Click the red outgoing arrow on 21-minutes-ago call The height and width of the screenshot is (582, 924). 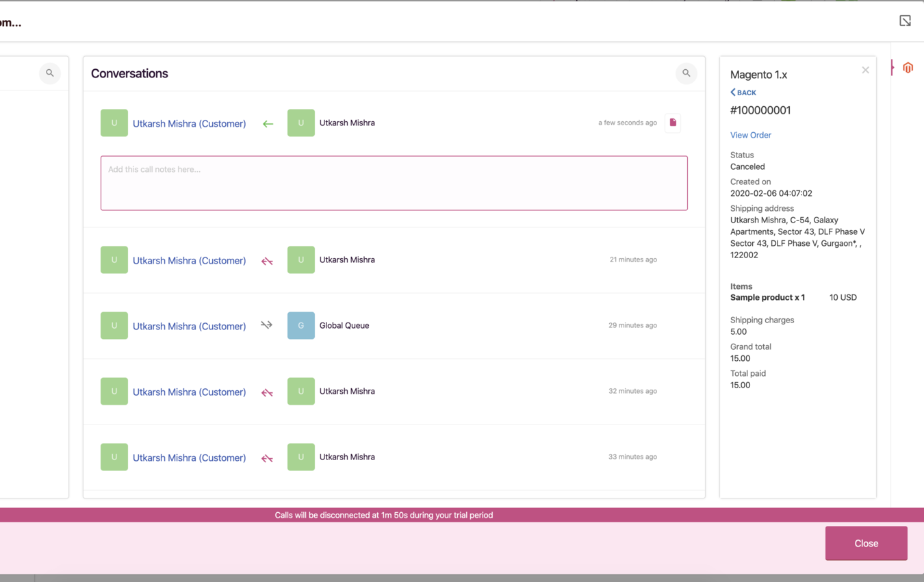(266, 260)
